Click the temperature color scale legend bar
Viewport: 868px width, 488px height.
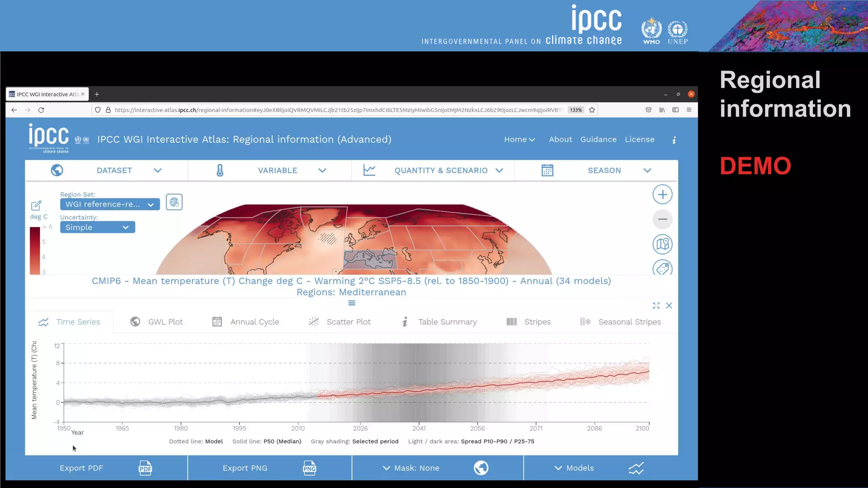pos(35,251)
